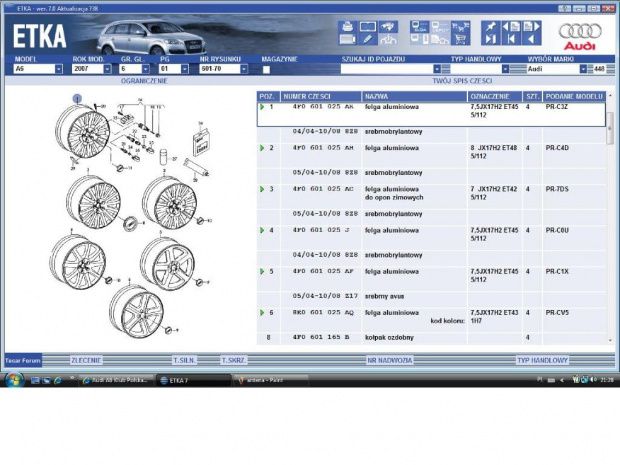Click the Windows Start orb
Image resolution: width=620 pixels, height=465 pixels.
click(x=13, y=380)
